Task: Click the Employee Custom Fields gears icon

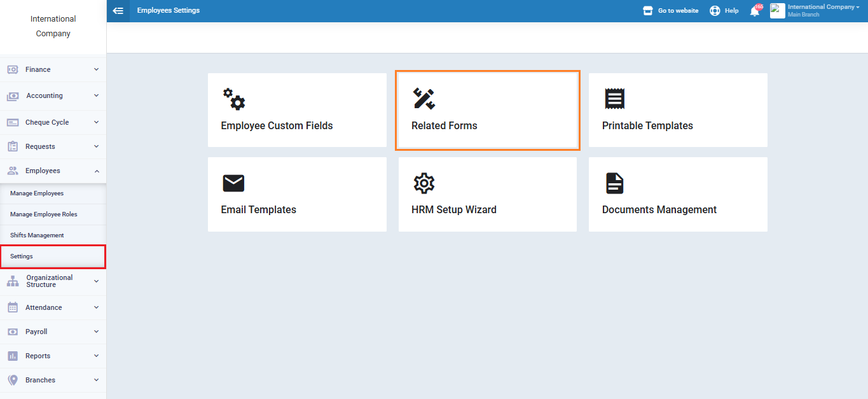Action: (x=233, y=99)
